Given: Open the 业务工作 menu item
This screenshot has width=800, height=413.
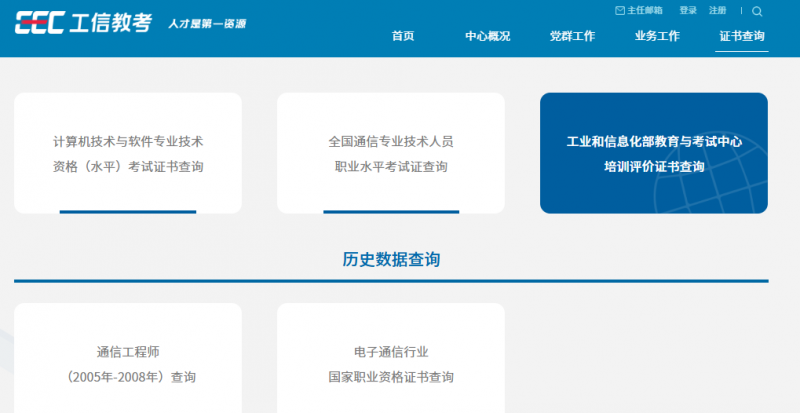Looking at the screenshot, I should coord(657,36).
